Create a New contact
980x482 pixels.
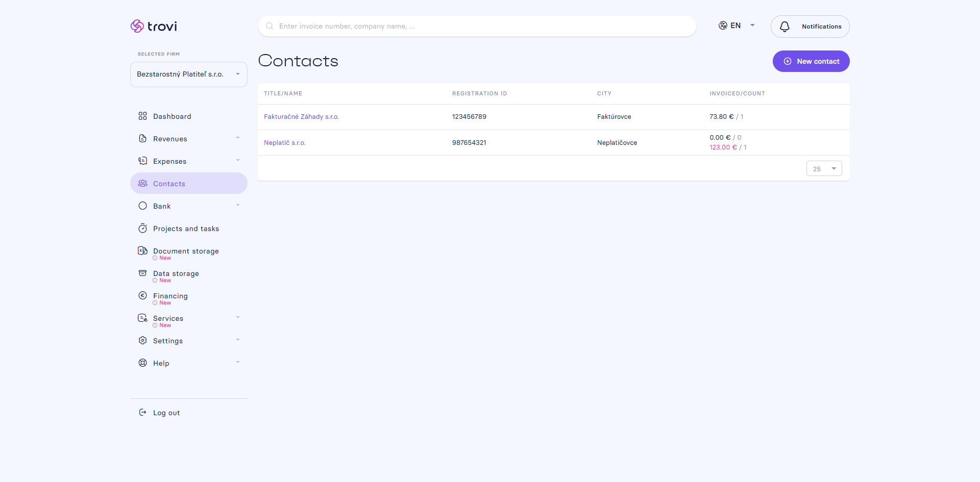tap(811, 61)
